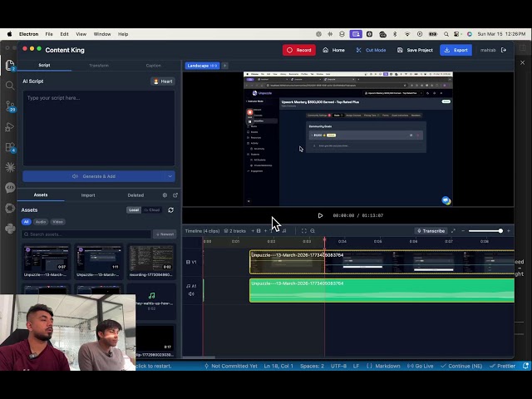532x399 pixels.
Task: Pop out the assets panel icon
Action: 175,195
